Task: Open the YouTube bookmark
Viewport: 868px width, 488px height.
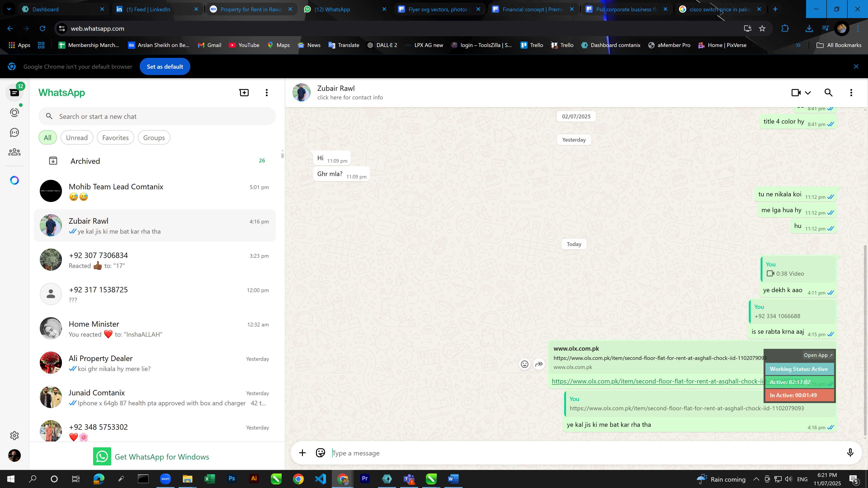Action: 244,45
